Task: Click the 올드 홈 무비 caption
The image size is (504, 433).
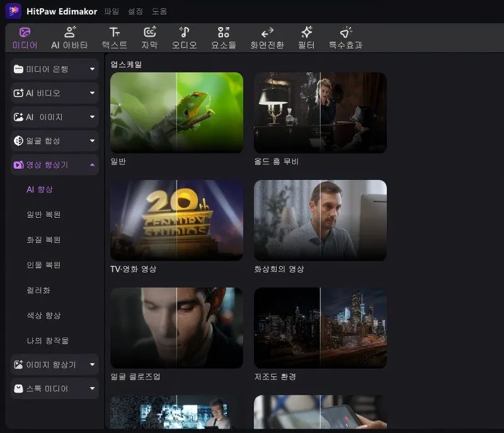Action: pyautogui.click(x=276, y=161)
